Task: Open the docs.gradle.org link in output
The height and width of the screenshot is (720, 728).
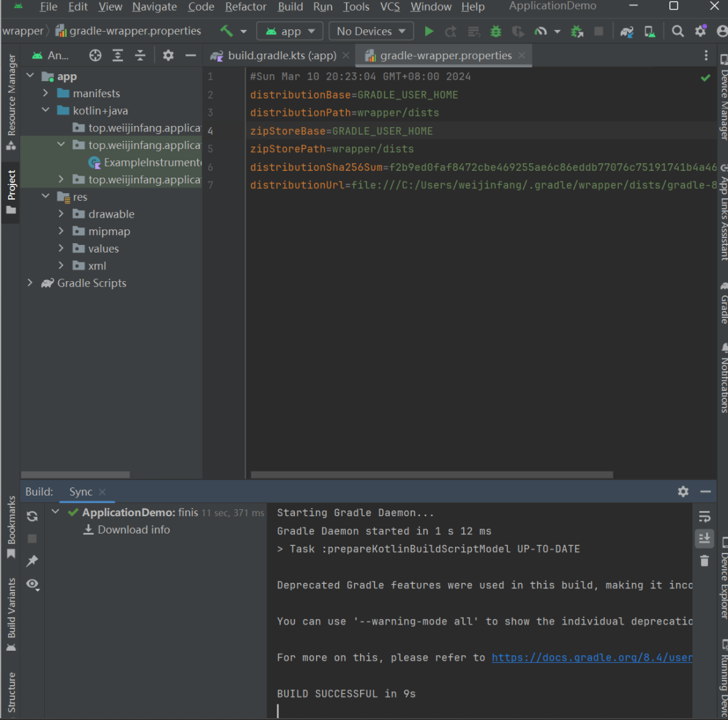Action: (x=592, y=657)
